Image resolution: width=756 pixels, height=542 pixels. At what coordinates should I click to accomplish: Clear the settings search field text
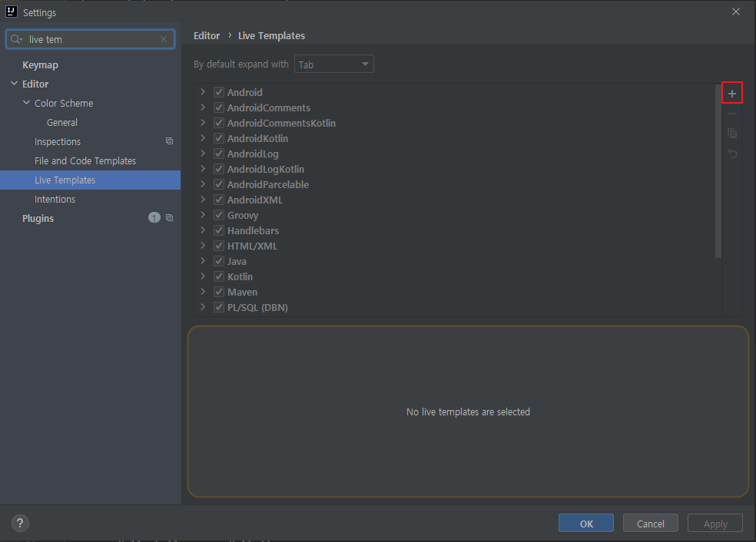pyautogui.click(x=164, y=39)
